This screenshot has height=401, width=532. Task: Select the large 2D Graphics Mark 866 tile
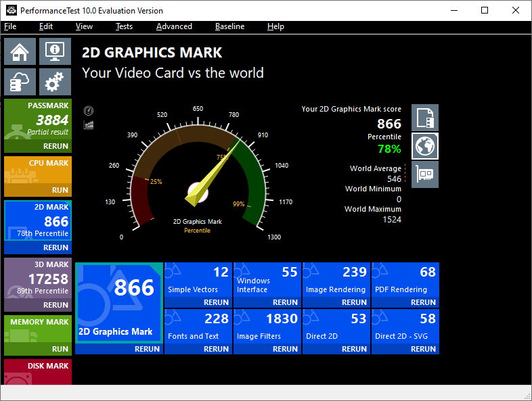coord(119,303)
